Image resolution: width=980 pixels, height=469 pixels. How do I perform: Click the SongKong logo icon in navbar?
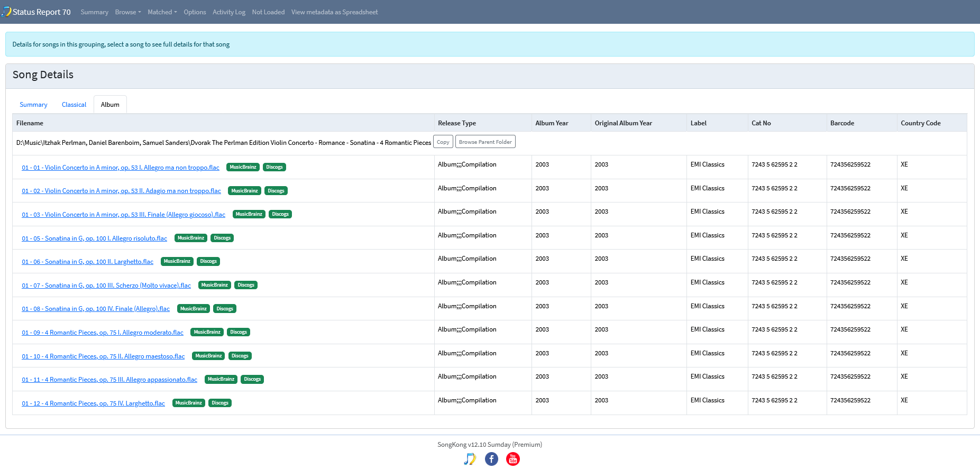point(6,12)
